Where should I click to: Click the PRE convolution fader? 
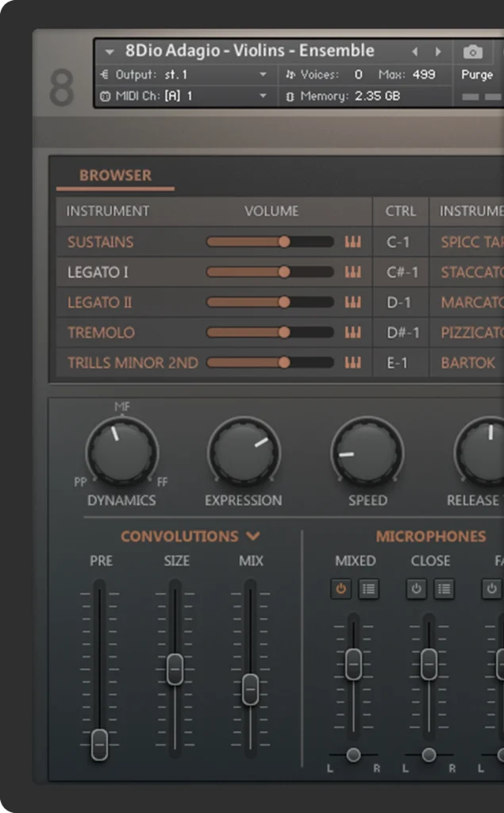coord(99,745)
